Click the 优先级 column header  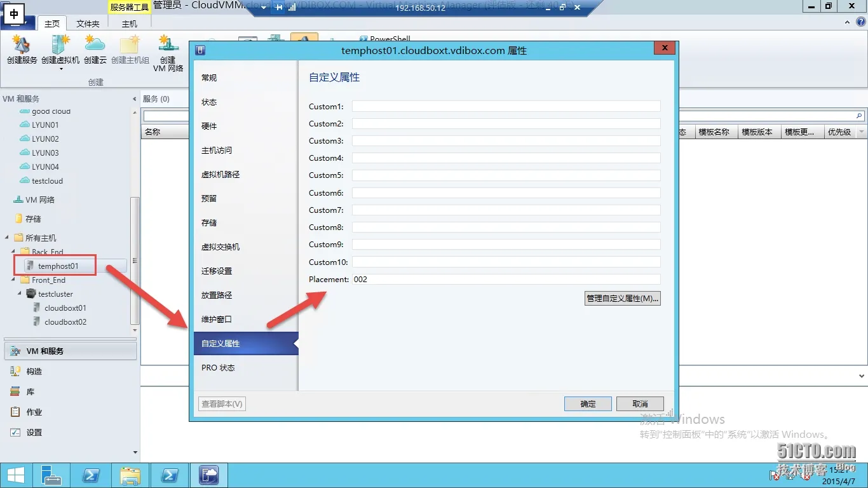point(840,132)
